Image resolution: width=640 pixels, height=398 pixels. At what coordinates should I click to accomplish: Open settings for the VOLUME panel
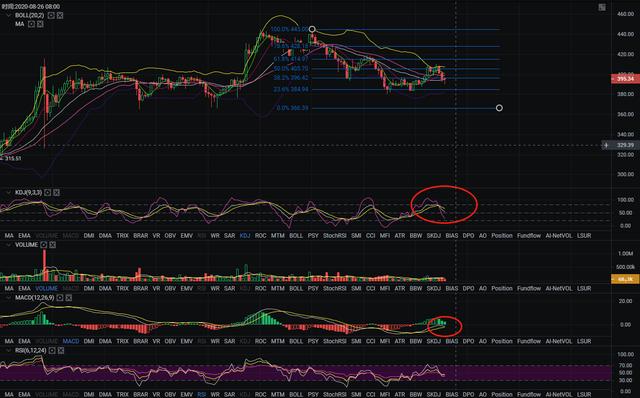pyautogui.click(x=44, y=245)
